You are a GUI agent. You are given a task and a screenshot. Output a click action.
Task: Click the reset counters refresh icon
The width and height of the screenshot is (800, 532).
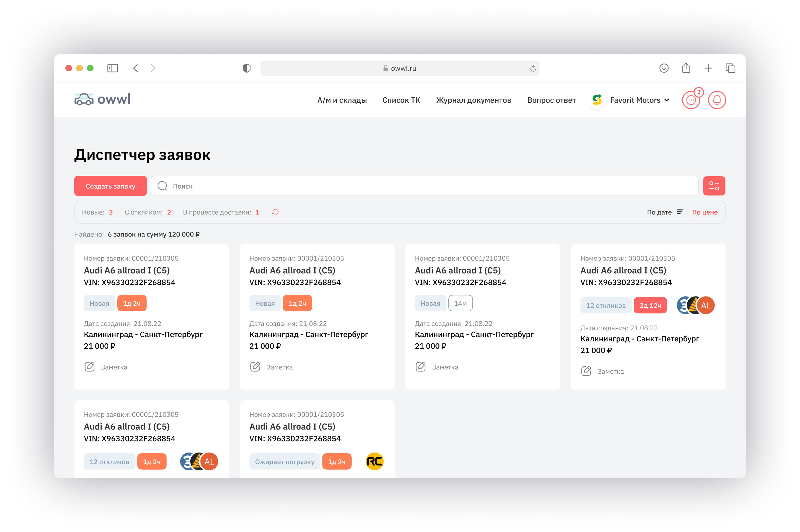(x=275, y=212)
